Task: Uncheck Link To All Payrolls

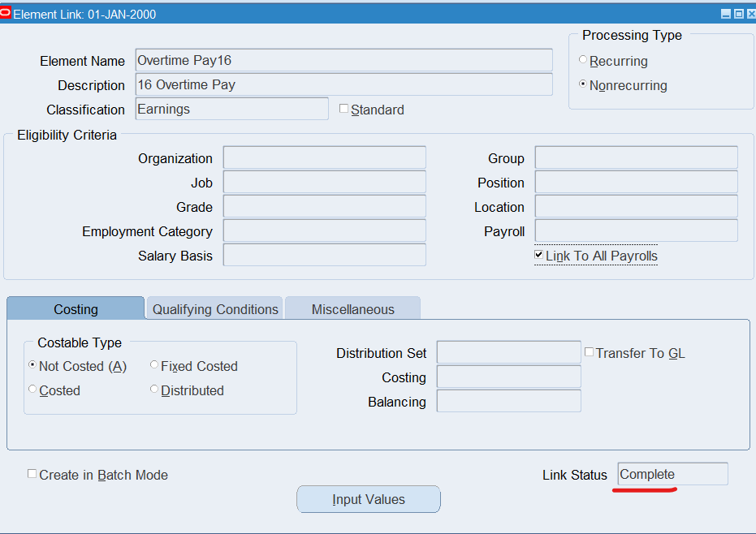Action: coord(539,255)
